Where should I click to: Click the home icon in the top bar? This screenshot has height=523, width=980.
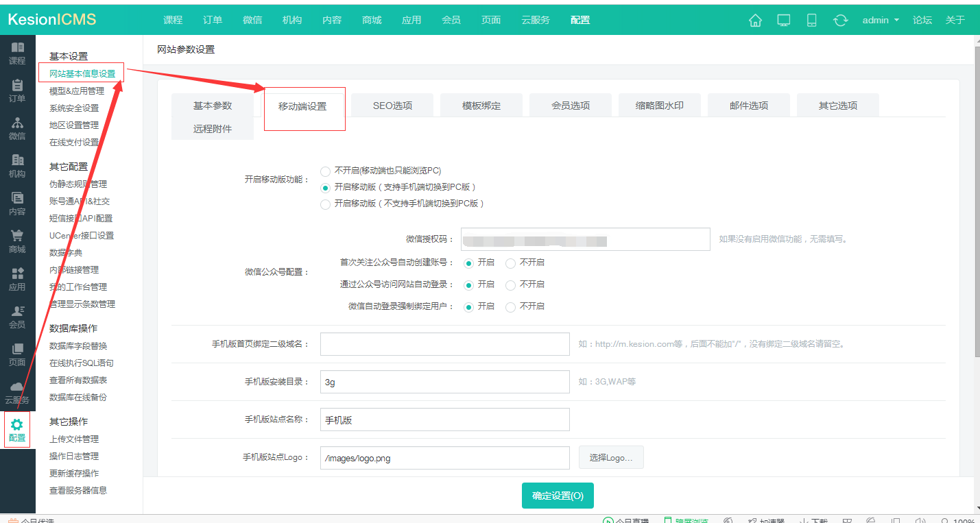[x=755, y=20]
